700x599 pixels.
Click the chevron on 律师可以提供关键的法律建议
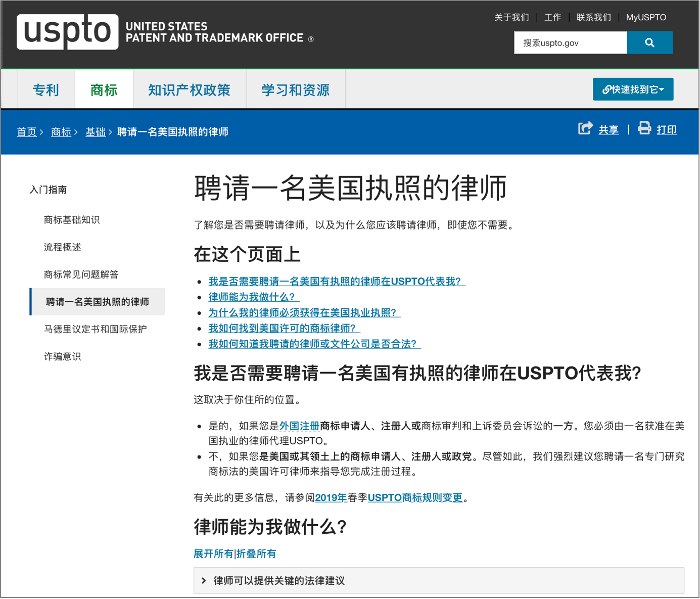[204, 581]
